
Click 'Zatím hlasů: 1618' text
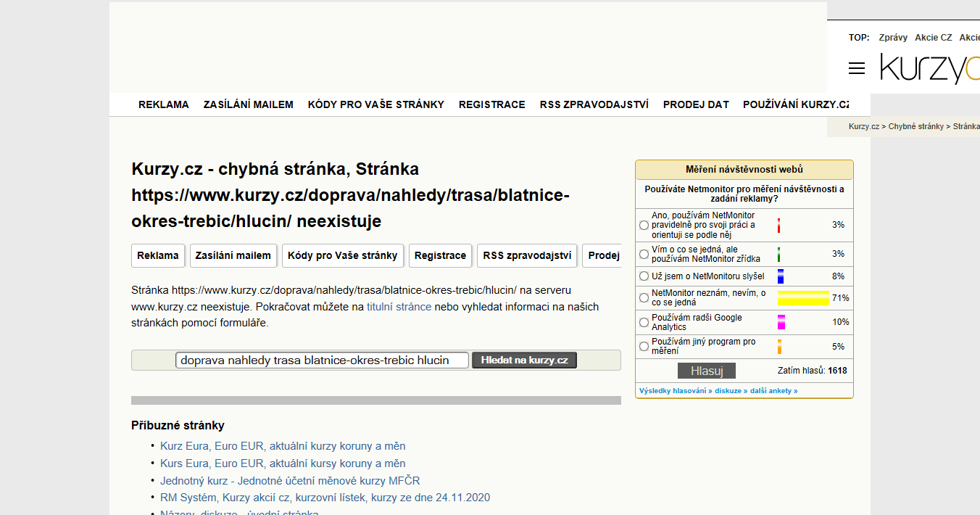812,371
